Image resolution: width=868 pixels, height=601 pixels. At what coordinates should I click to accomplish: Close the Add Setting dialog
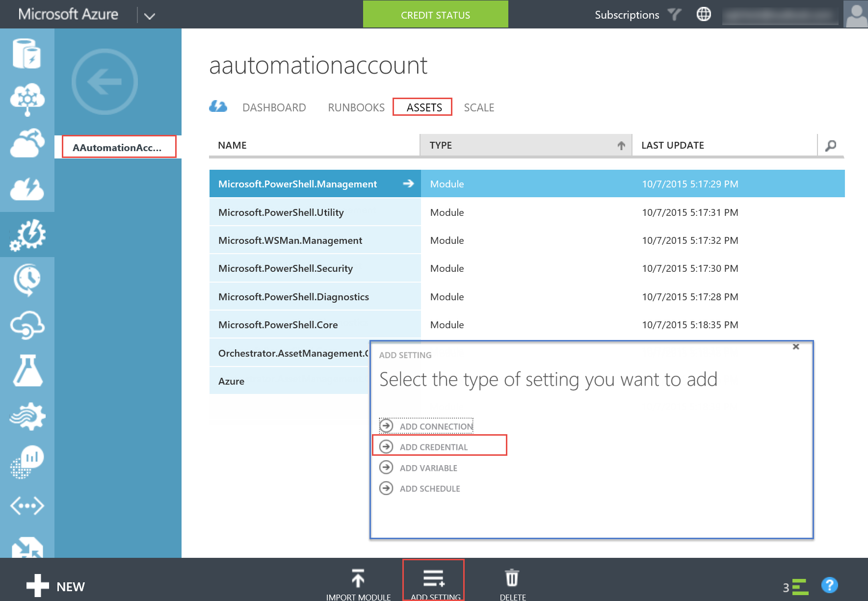tap(796, 347)
